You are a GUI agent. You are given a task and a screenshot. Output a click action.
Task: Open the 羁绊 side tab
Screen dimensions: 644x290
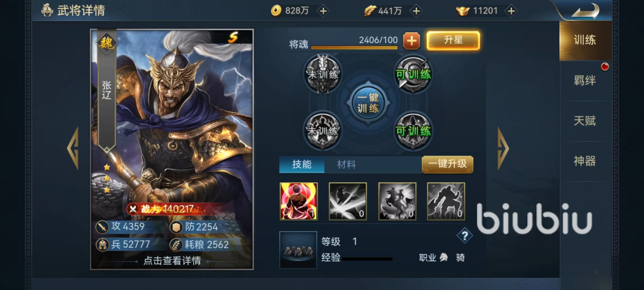(585, 81)
